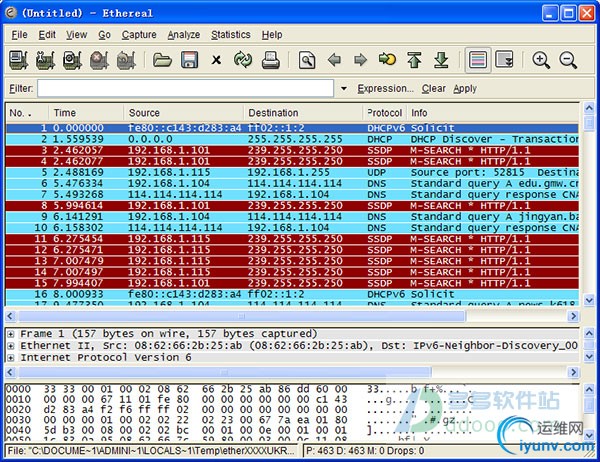The image size is (600, 462).
Task: Jump to first packet icon
Action: [414, 60]
